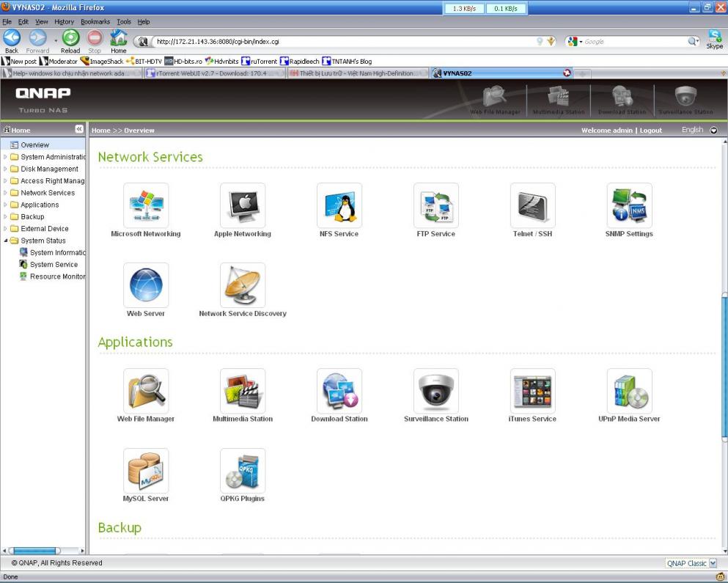Open Network Service Discovery
The width and height of the screenshot is (728, 583).
[243, 285]
